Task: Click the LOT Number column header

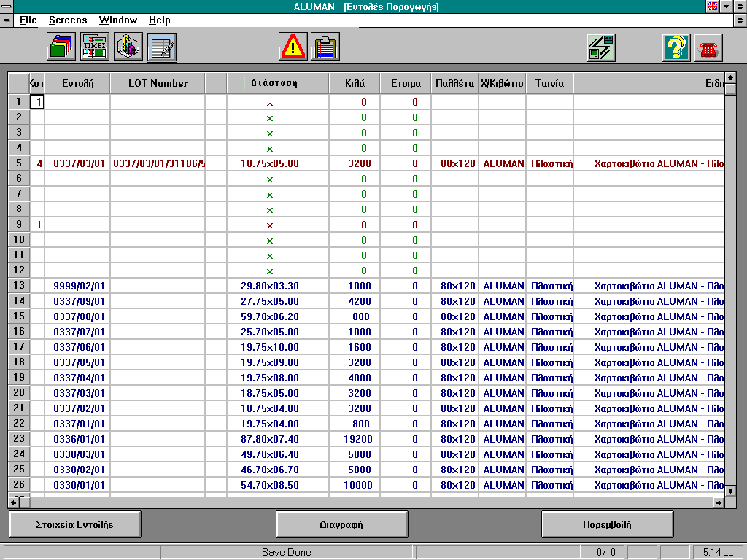Action: (158, 83)
